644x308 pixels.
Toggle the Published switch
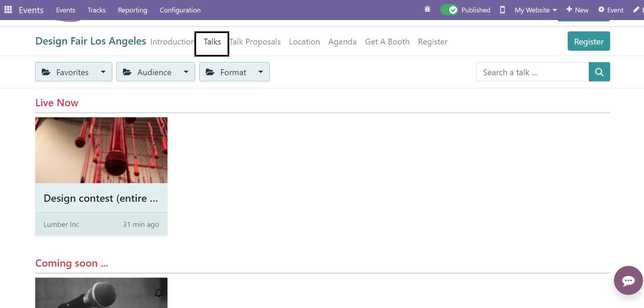point(449,10)
